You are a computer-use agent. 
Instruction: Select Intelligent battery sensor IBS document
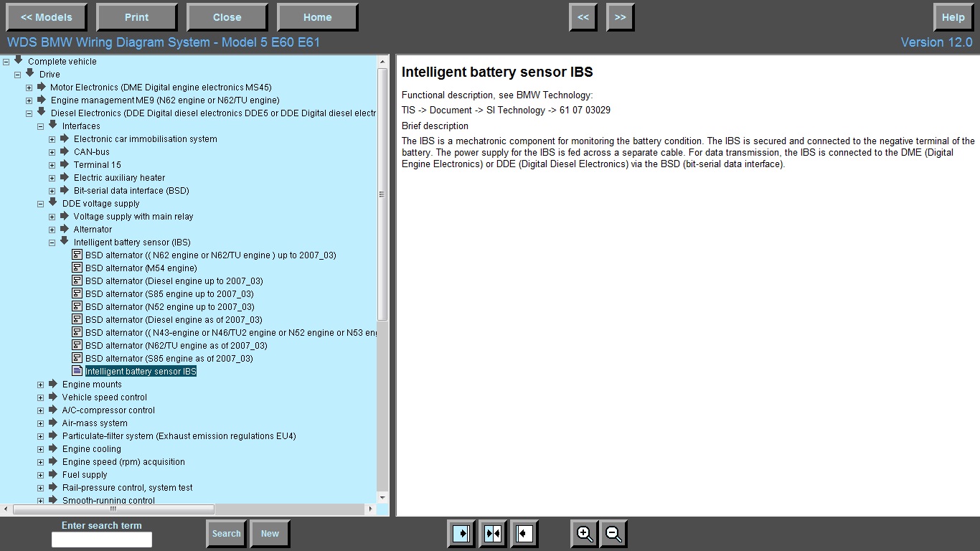(141, 372)
